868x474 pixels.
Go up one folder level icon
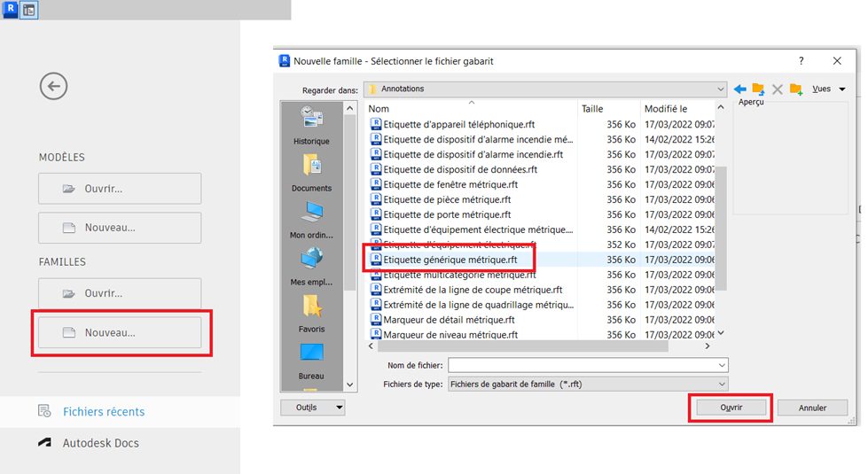758,89
